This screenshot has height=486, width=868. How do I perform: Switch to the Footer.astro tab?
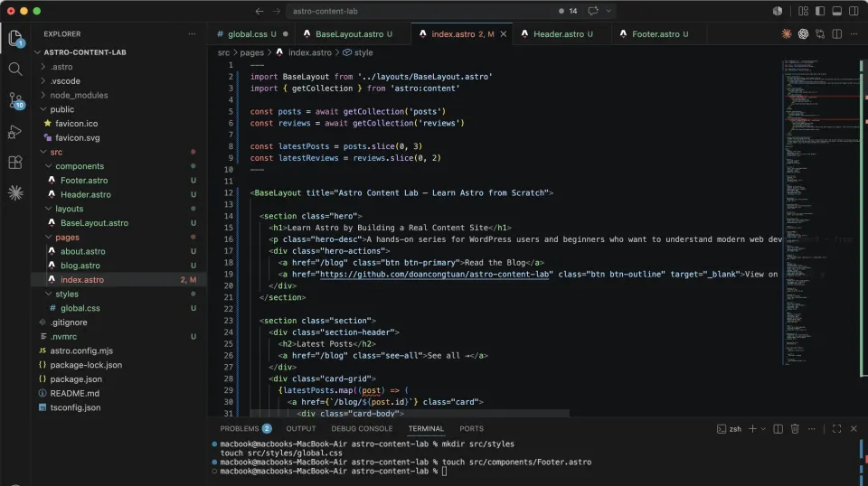click(x=660, y=34)
